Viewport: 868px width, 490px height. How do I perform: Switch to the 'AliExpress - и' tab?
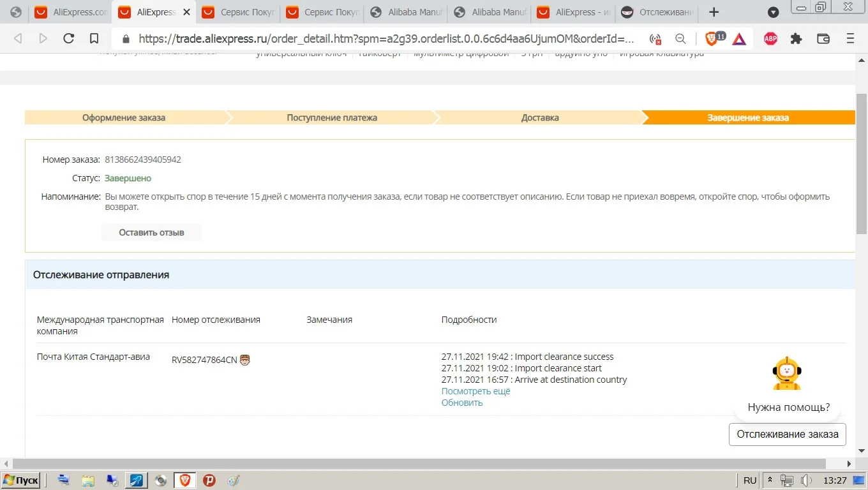[x=574, y=12]
